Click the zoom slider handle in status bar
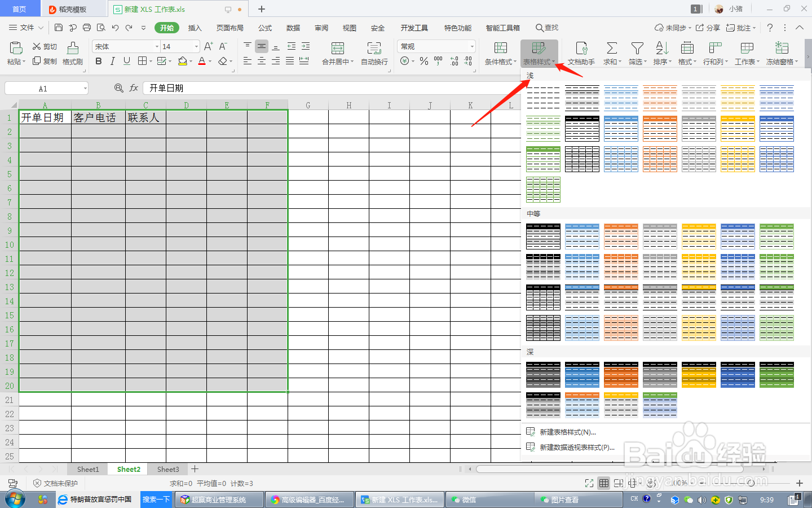 tap(751, 483)
